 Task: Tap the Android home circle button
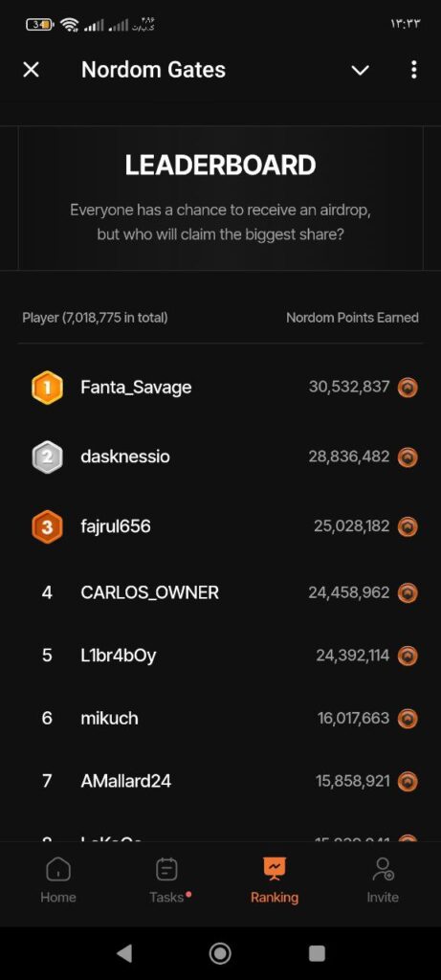[x=220, y=953]
